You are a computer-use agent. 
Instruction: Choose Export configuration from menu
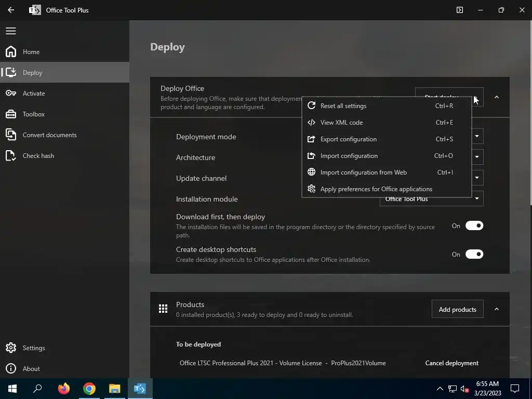(387, 139)
